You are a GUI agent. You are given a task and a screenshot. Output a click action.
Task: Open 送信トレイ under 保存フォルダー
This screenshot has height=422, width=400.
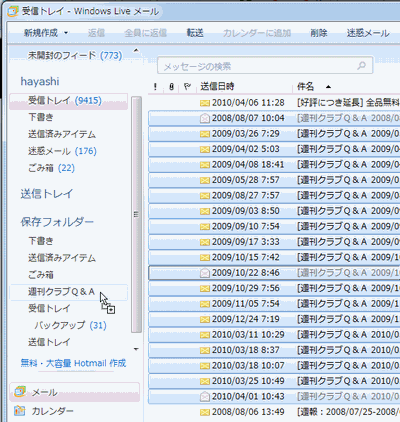[x=49, y=342]
